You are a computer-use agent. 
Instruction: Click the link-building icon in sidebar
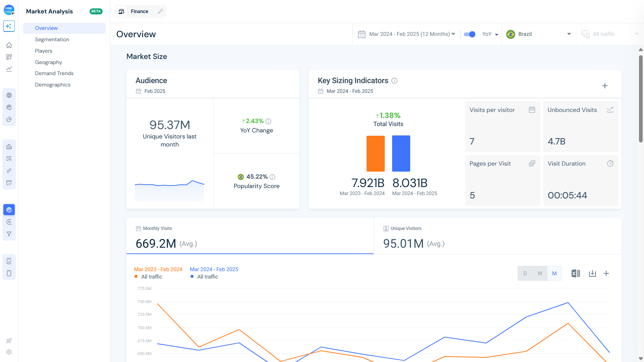click(x=9, y=171)
